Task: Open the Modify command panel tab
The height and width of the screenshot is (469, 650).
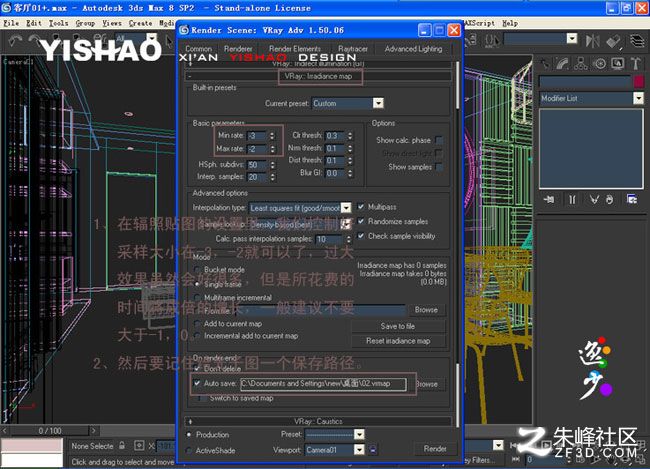Action: pyautogui.click(x=563, y=64)
